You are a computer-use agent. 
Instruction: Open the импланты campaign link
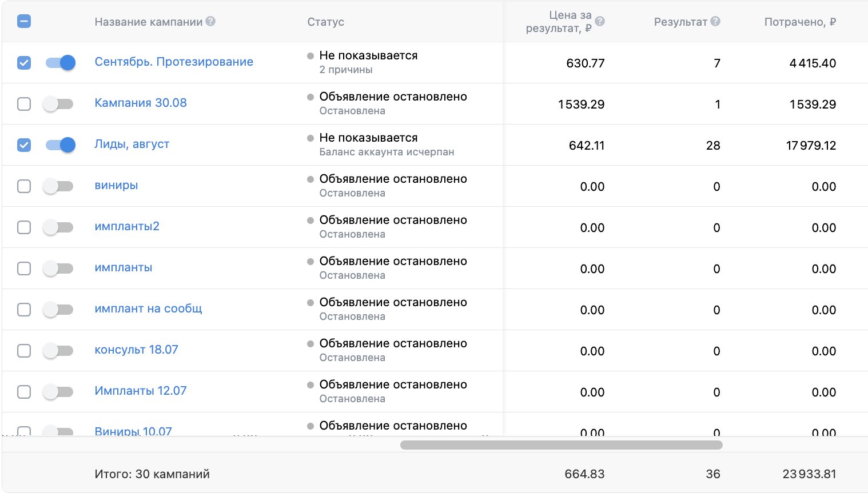pos(124,267)
